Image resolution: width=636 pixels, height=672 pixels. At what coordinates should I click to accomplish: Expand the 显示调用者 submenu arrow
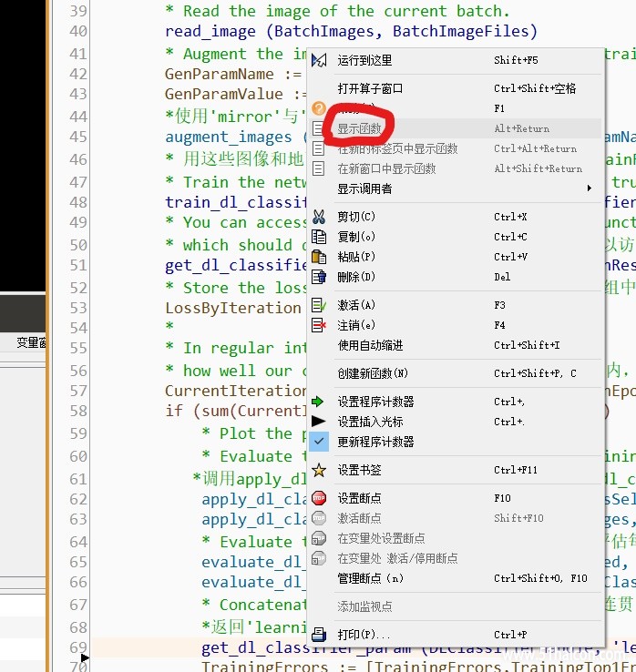point(590,188)
